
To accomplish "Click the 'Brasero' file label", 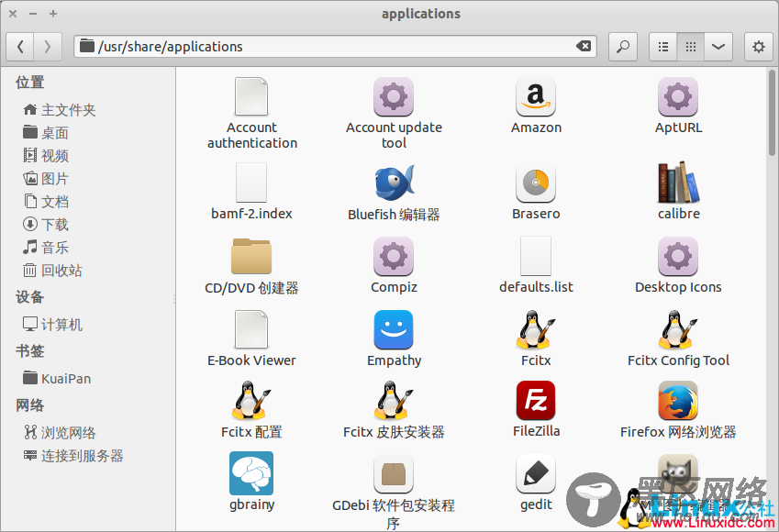I will pos(536,214).
